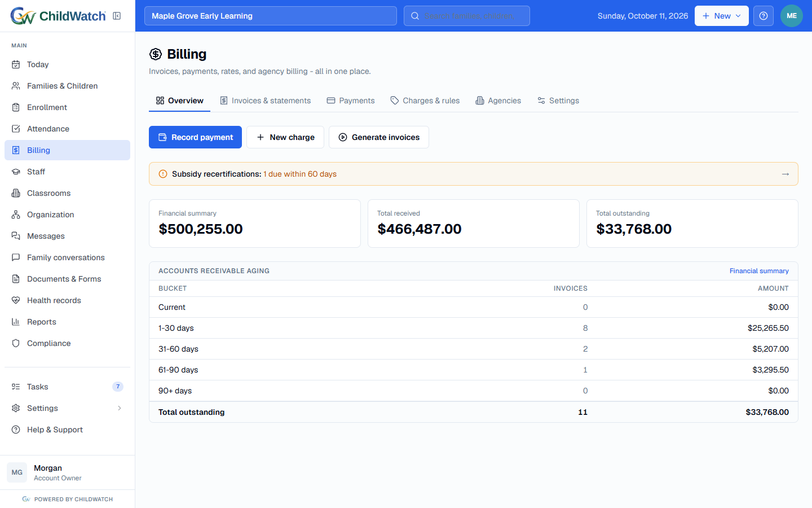
Task: Open the Charges & rules tab
Action: (x=425, y=100)
